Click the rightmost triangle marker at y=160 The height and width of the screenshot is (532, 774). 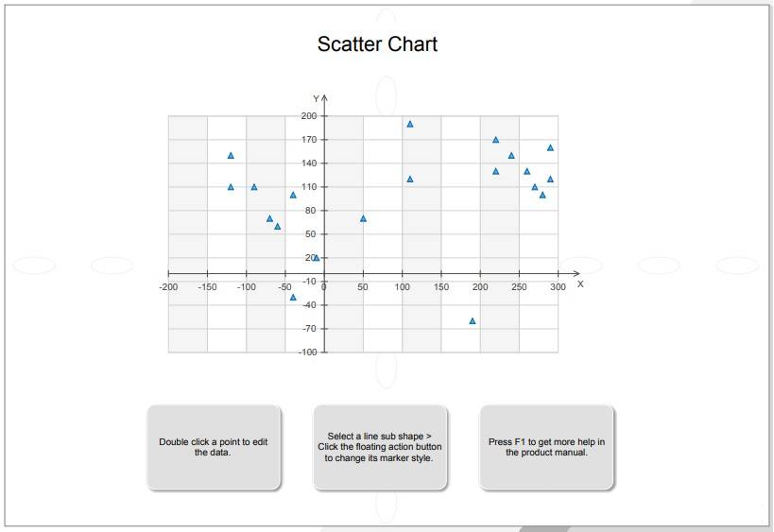click(x=550, y=147)
